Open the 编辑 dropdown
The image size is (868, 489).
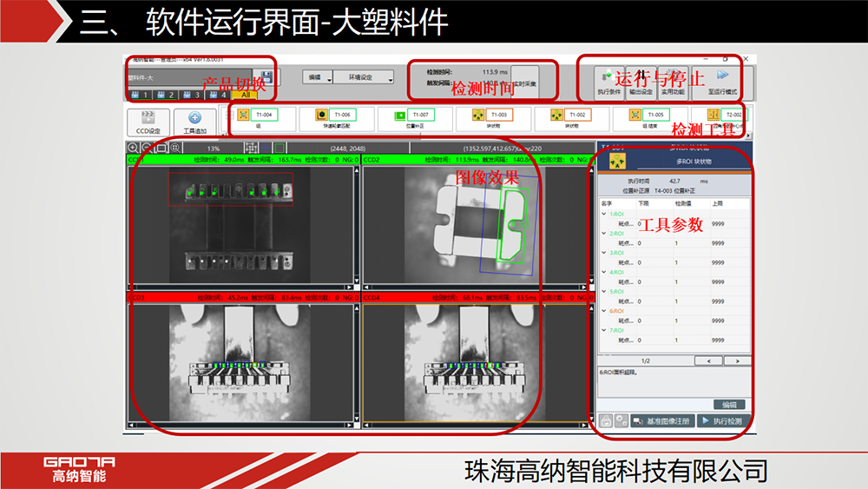(x=317, y=77)
